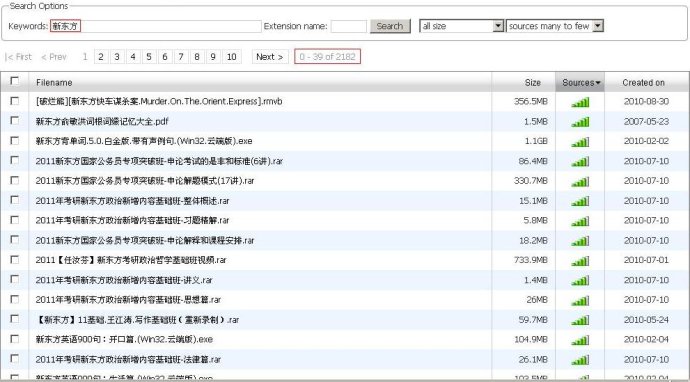Image resolution: width=690 pixels, height=382 pixels.
Task: Check the box for the 733.9MB rar file
Action: (x=15, y=259)
